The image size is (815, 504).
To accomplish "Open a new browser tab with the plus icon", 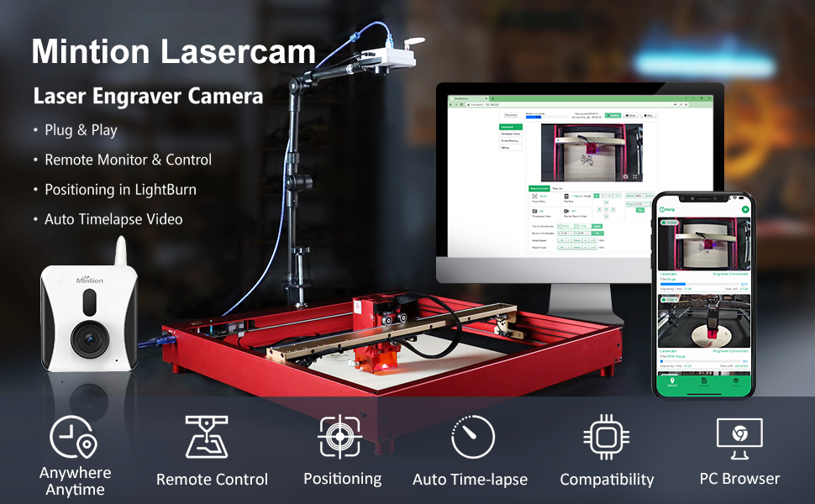I will [492, 97].
